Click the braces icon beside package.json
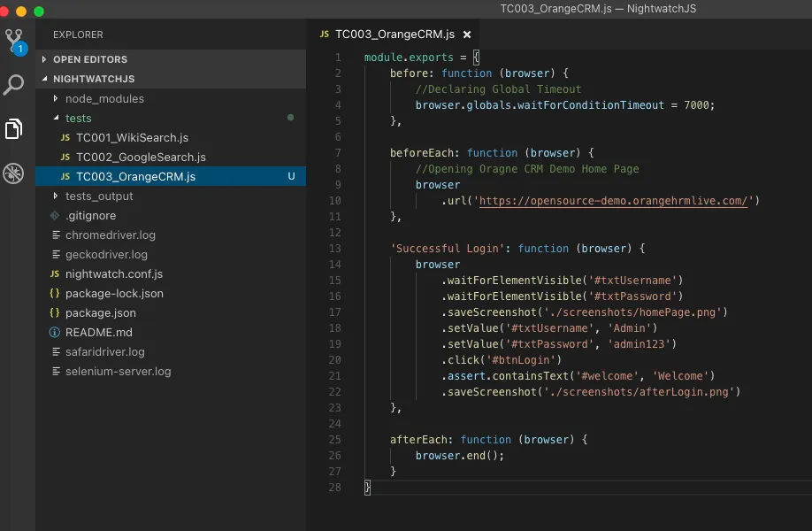 click(54, 313)
